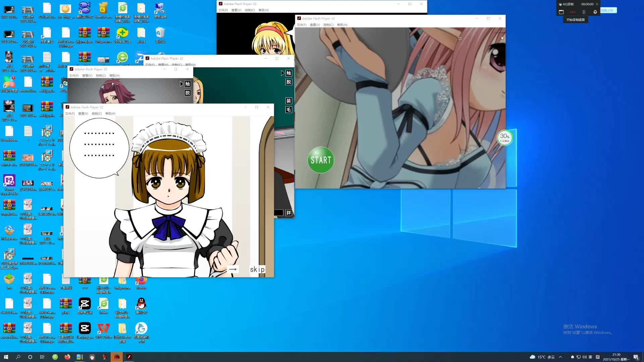644x362 pixels.
Task: Select the play4 archive near bottom
Action: (66, 306)
